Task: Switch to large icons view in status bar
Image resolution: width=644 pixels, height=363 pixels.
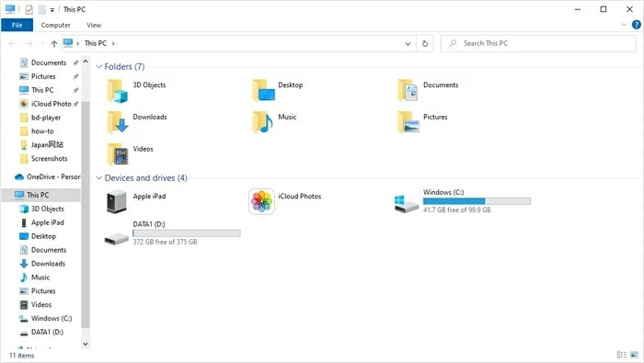Action: [635, 355]
